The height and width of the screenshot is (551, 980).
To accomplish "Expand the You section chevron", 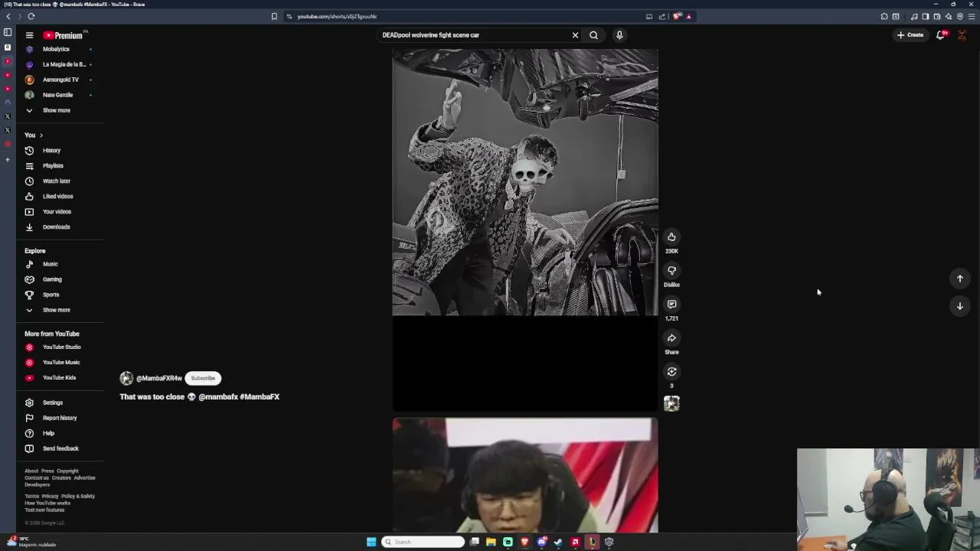I will click(41, 135).
